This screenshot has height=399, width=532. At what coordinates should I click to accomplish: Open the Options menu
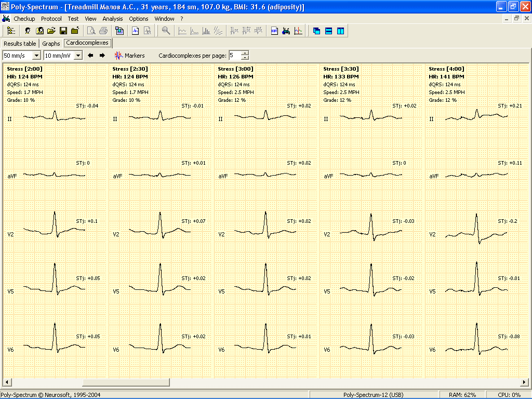tap(138, 19)
